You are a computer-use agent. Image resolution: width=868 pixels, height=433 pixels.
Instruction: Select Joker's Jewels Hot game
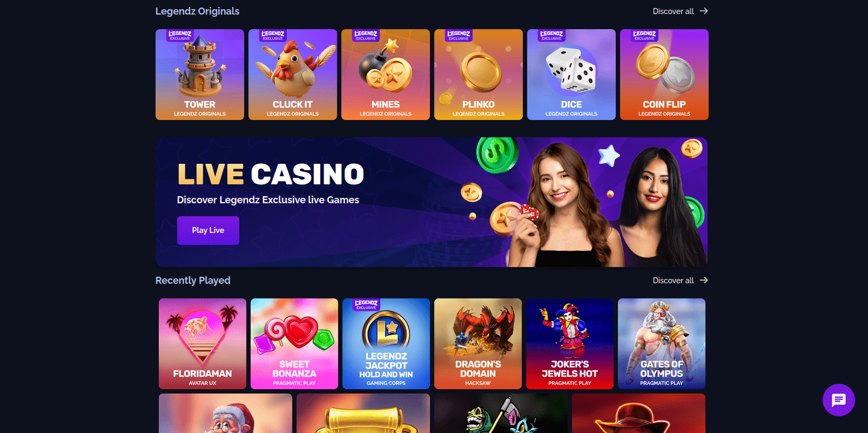tap(570, 344)
